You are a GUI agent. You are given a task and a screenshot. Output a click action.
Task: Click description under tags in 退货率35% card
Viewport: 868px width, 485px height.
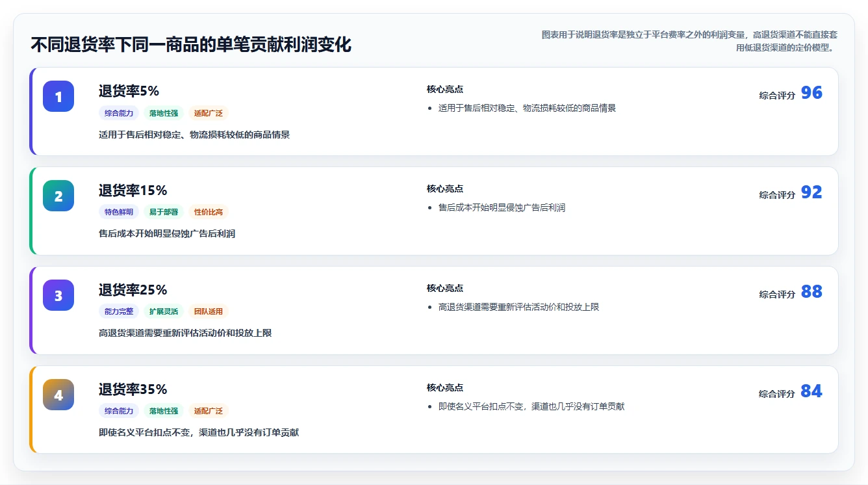tap(199, 433)
